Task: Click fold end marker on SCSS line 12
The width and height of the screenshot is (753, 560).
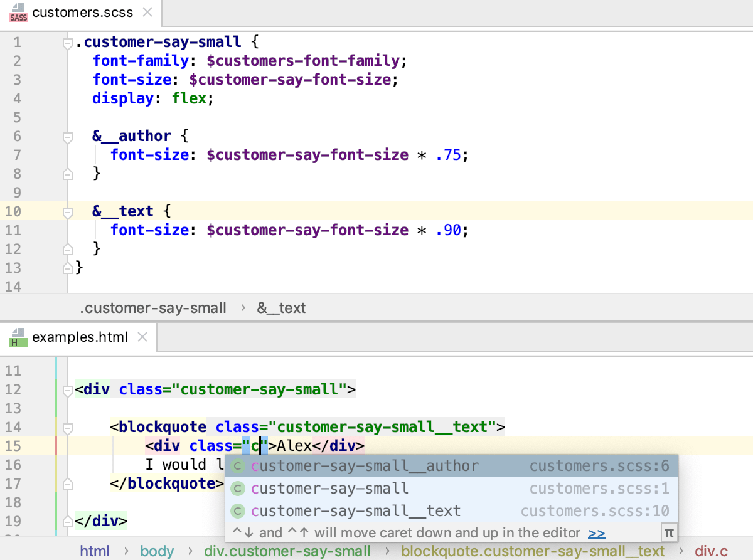Action: pos(68,250)
